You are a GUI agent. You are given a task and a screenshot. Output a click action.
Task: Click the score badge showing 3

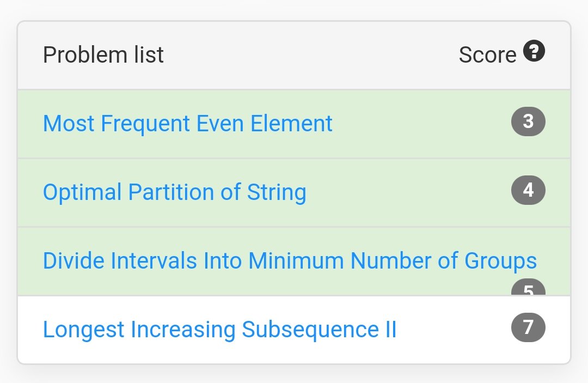point(528,121)
